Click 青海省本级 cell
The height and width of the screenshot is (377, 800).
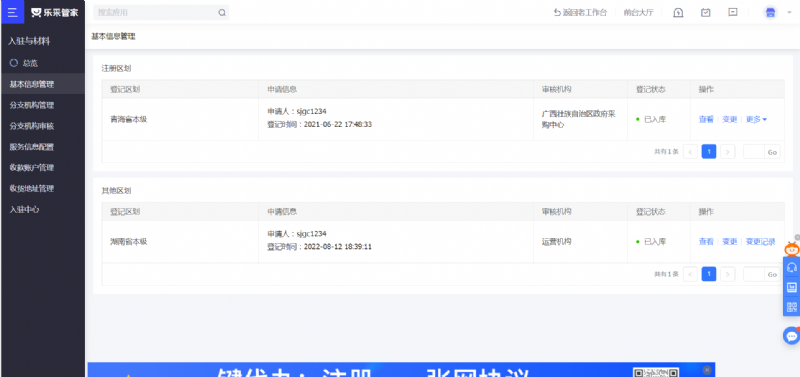[129, 119]
